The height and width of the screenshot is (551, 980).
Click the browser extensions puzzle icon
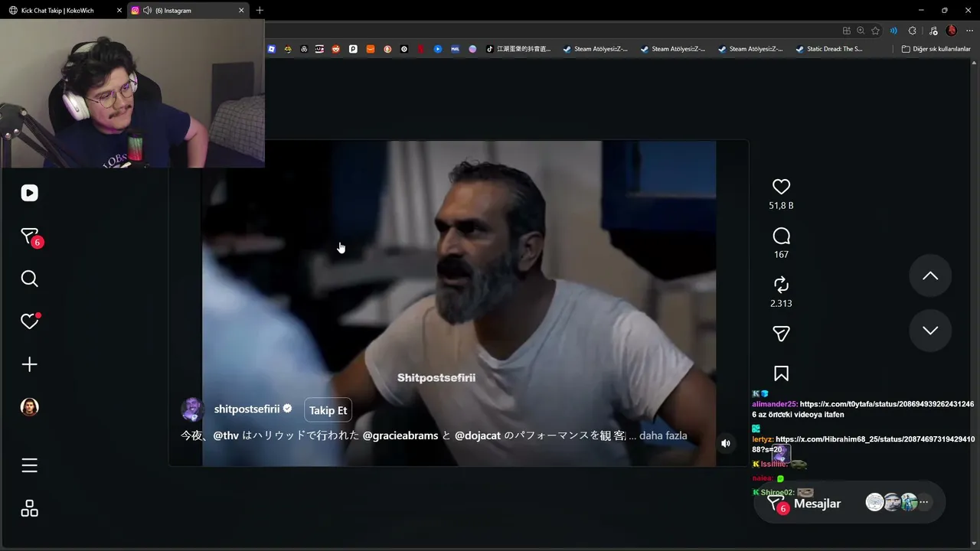(x=912, y=31)
